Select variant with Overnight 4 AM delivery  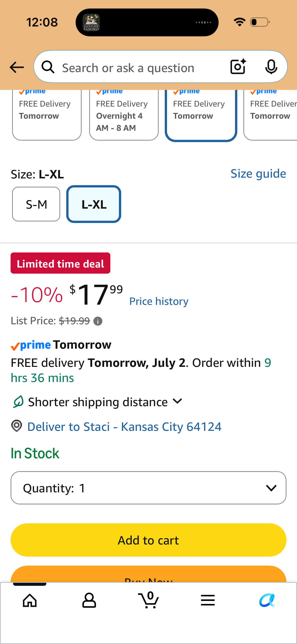pos(124,115)
